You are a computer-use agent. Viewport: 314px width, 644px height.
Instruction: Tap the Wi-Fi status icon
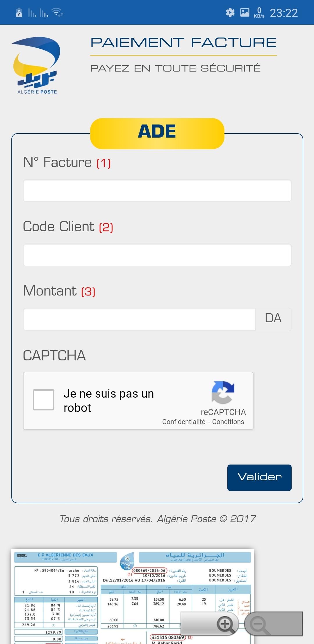(x=57, y=13)
